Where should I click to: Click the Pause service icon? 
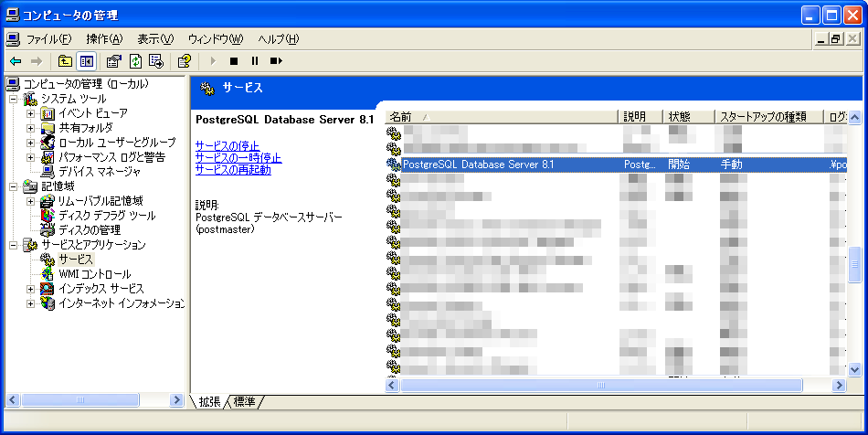[255, 61]
